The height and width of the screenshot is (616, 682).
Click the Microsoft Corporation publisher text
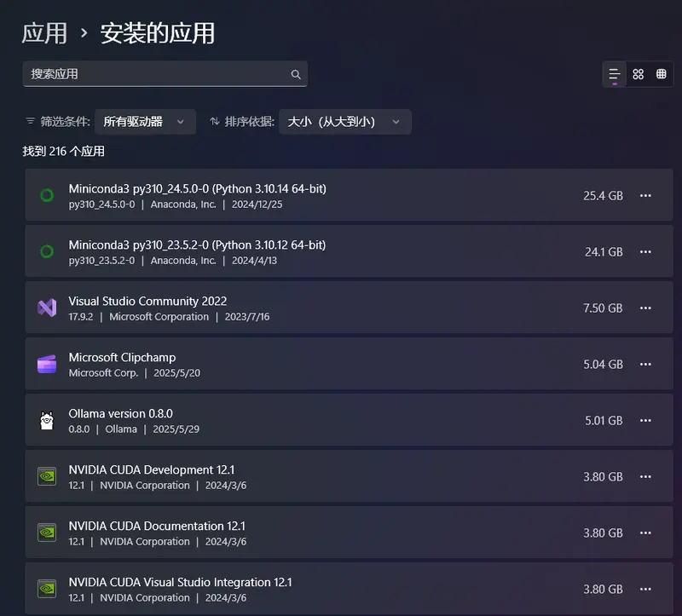pyautogui.click(x=159, y=317)
